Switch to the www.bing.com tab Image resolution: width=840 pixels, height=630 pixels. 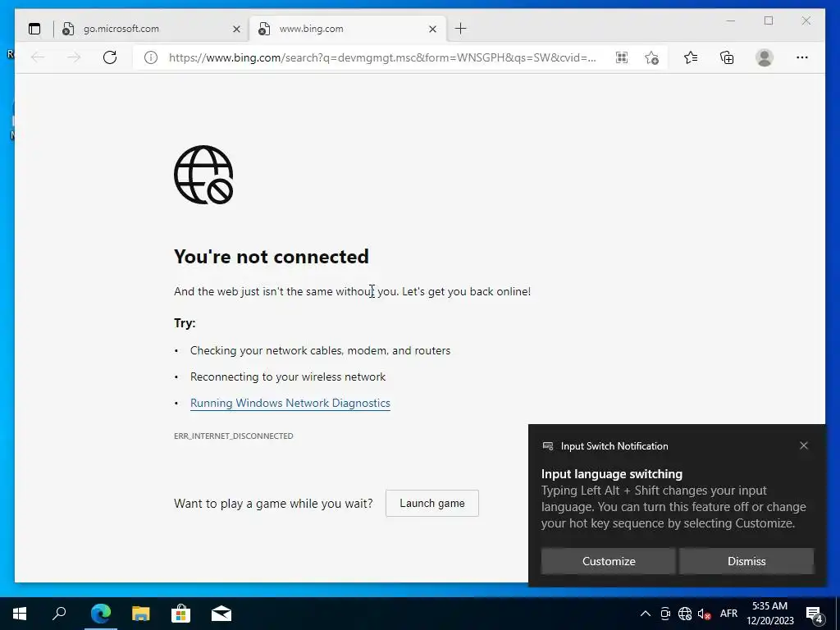(x=348, y=29)
